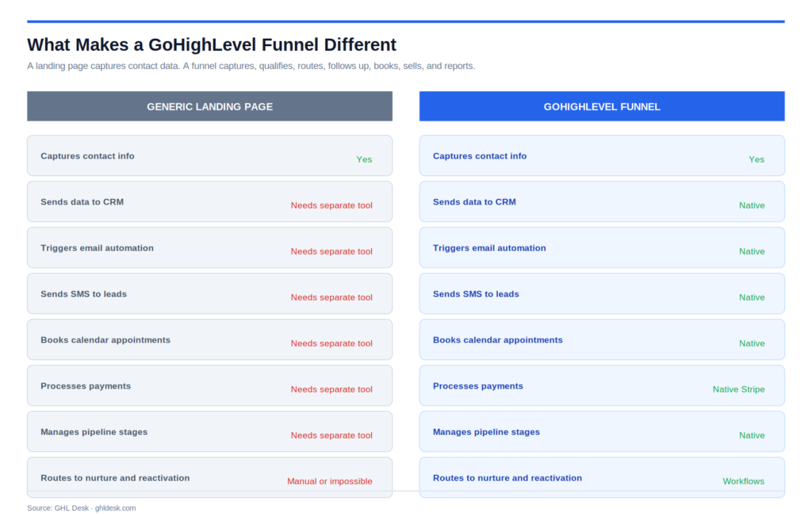Click 'Routes to nurture and reactivation' under Generic Landing Page
812x514 pixels.
(x=115, y=478)
